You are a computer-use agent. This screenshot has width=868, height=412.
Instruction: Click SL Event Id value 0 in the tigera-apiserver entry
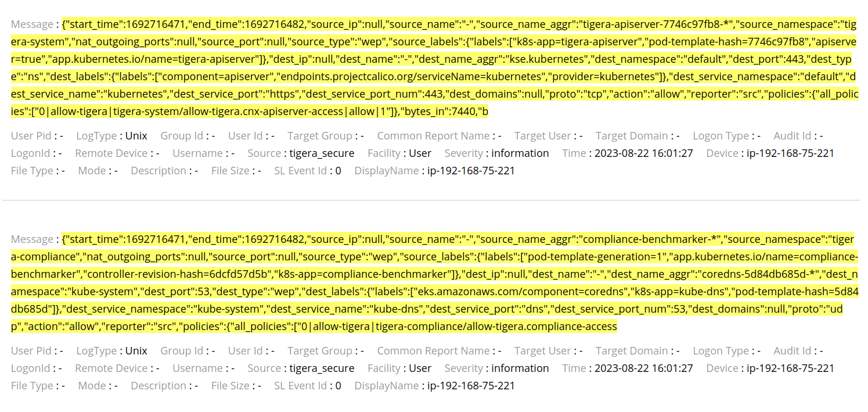pyautogui.click(x=338, y=171)
